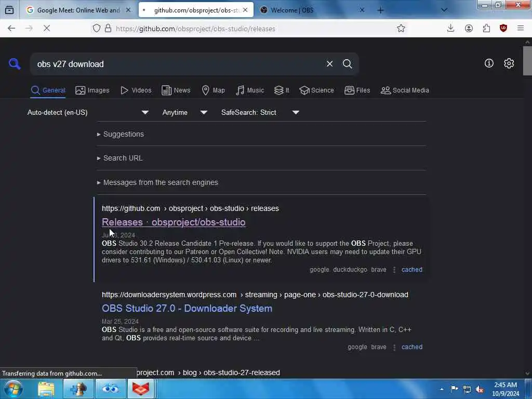This screenshot has width=532, height=399.
Task: Show site security lock information
Action: [108, 29]
